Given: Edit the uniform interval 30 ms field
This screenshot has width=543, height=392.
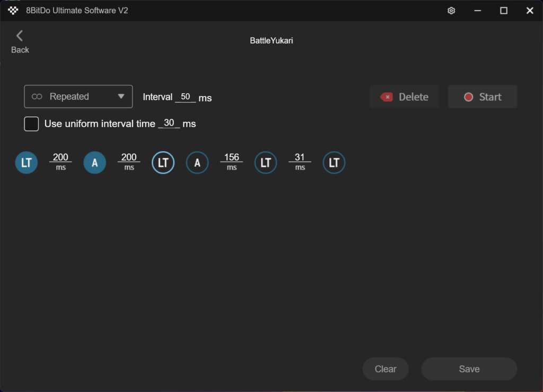Looking at the screenshot, I should (169, 123).
